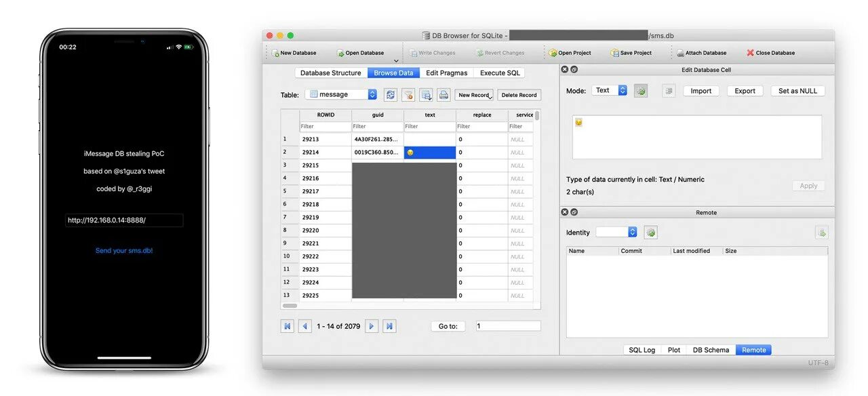Click Open Database in the toolbar
The width and height of the screenshot is (868, 396).
pos(360,53)
